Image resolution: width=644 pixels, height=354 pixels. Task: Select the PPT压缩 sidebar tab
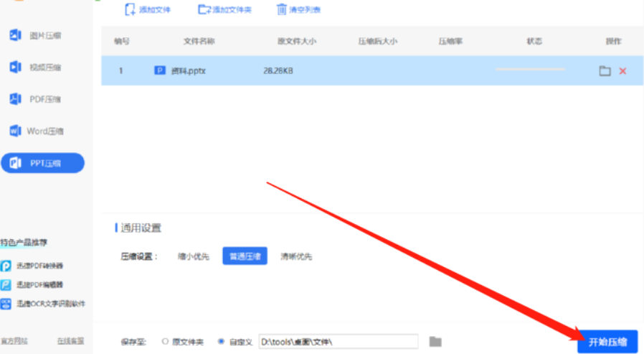(x=43, y=163)
